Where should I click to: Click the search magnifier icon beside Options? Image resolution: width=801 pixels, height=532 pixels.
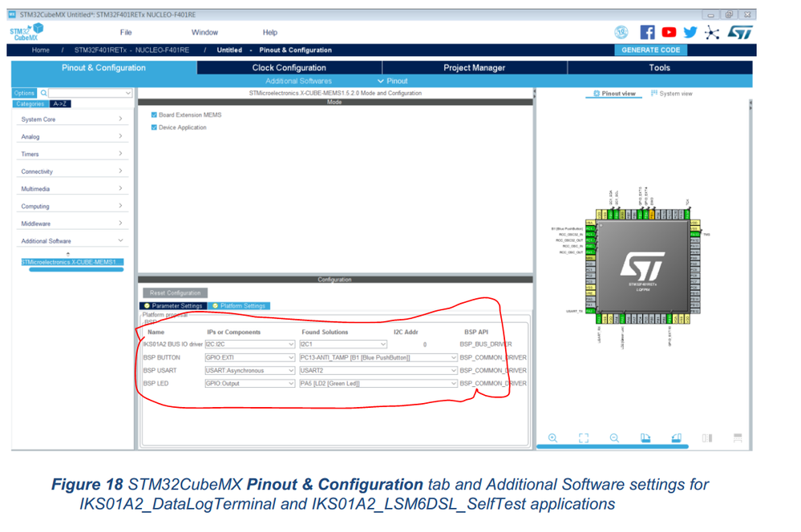click(x=44, y=93)
